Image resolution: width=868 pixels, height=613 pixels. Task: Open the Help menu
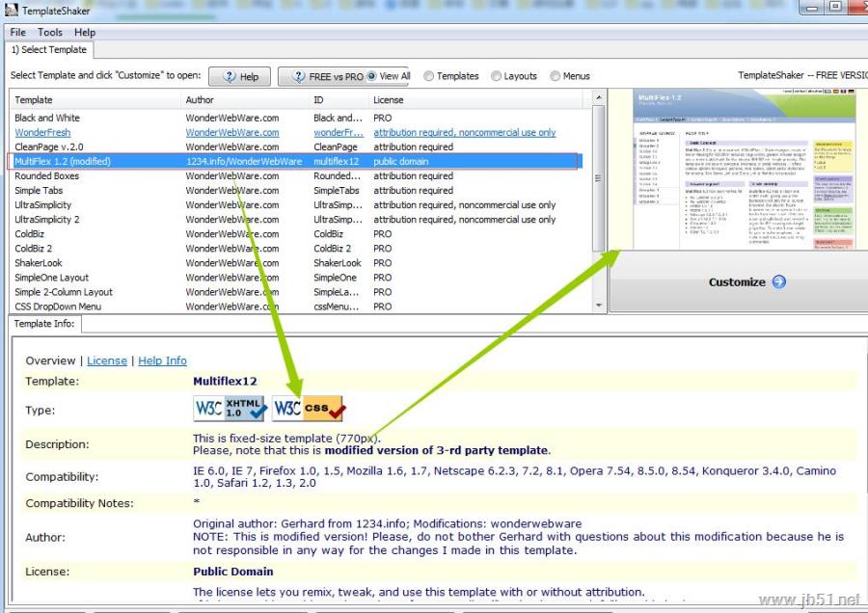[x=85, y=32]
